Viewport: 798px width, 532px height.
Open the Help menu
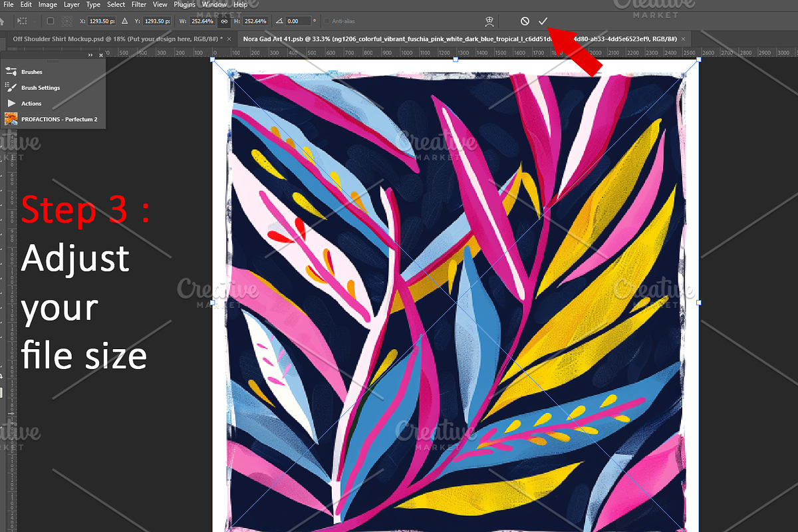[240, 5]
